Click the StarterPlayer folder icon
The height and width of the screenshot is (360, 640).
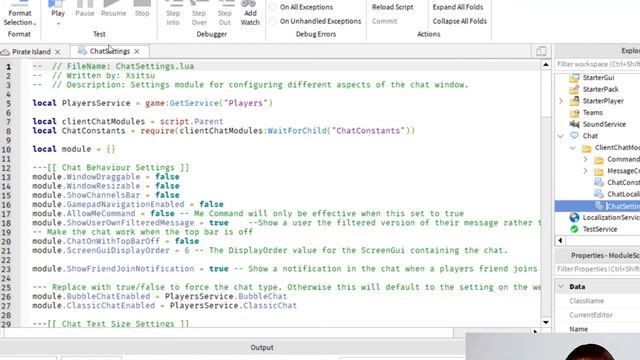pyautogui.click(x=574, y=101)
